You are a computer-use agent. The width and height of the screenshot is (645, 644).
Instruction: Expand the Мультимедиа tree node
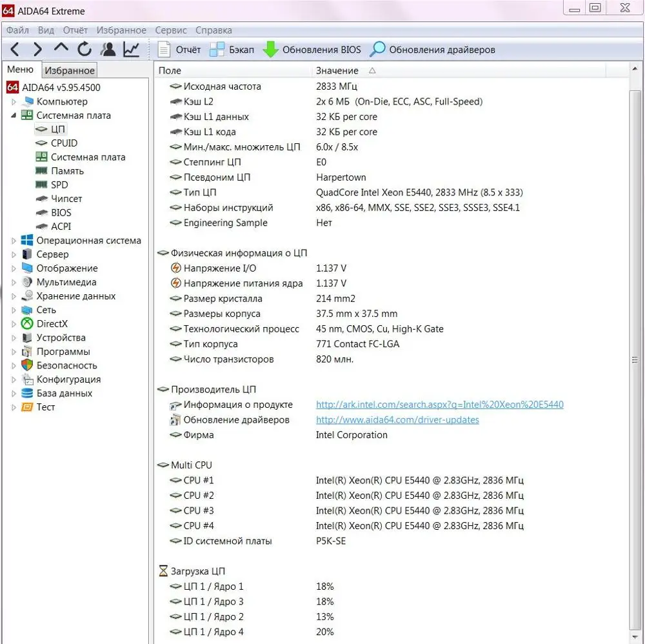pos(14,282)
